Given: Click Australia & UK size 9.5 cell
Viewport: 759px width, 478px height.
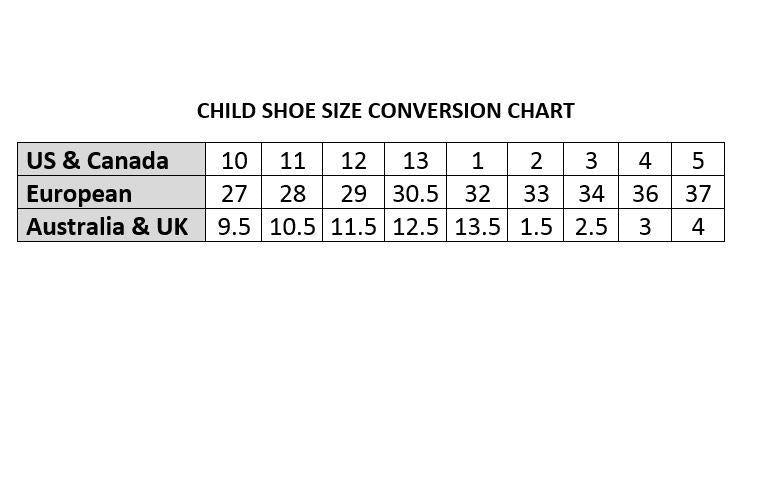Looking at the screenshot, I should [x=234, y=226].
